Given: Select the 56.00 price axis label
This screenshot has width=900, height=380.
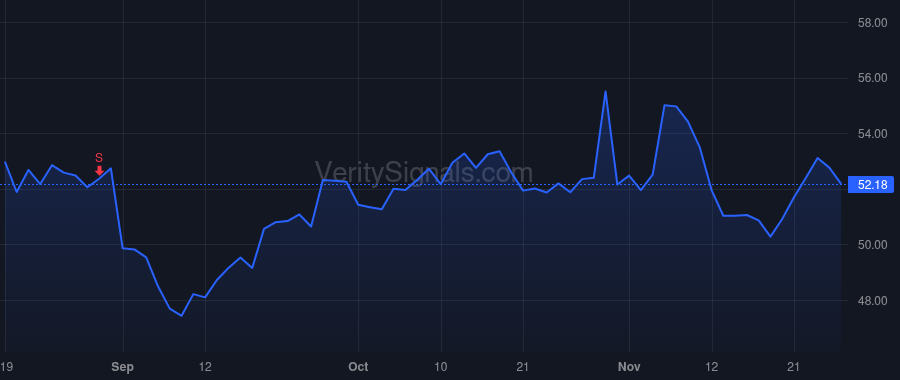Looking at the screenshot, I should (x=872, y=78).
